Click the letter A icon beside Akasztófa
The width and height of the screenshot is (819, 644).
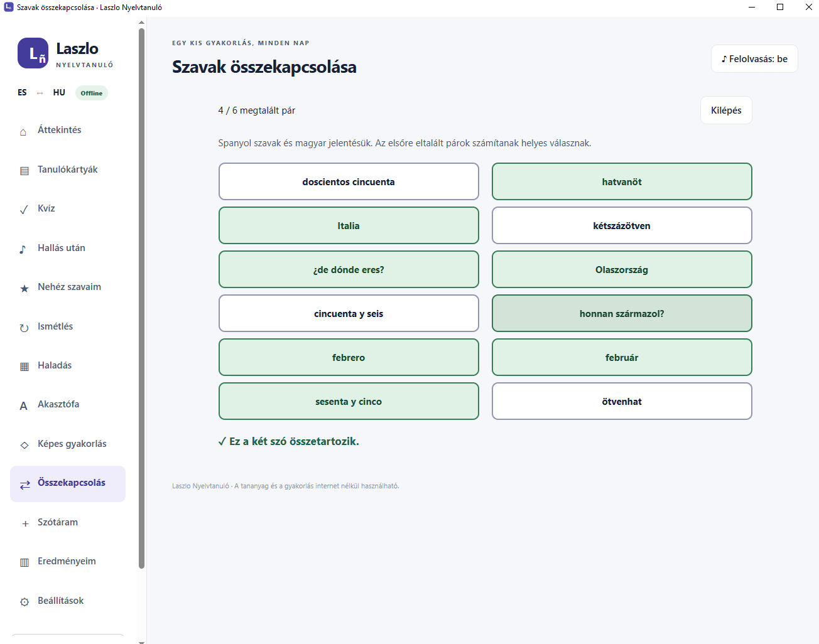[x=24, y=405]
